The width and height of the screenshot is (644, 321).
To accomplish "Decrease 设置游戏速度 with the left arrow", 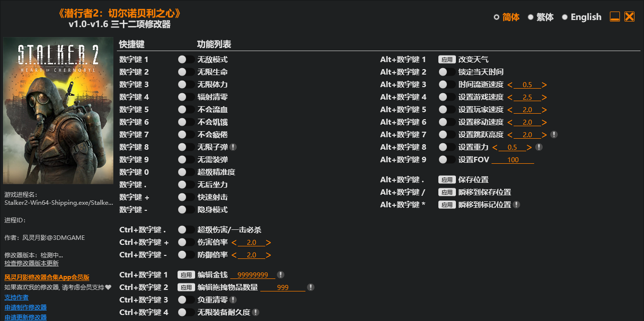I will [x=510, y=97].
